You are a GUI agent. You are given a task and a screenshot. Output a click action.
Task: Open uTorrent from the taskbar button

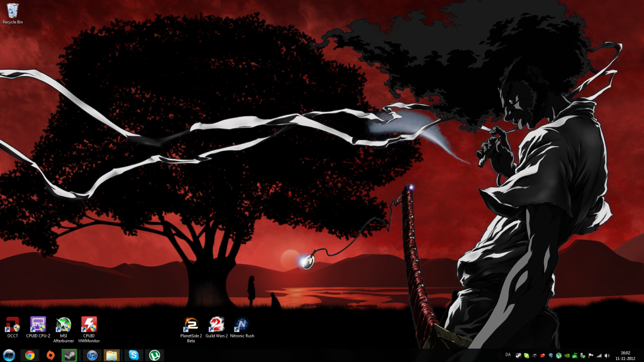click(155, 355)
